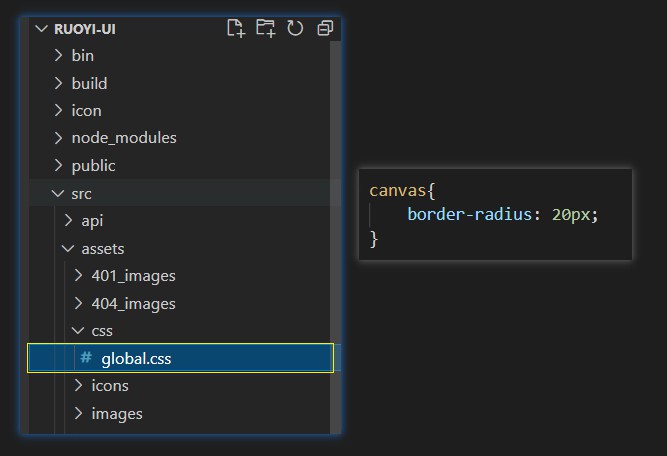The width and height of the screenshot is (667, 456).
Task: Click the CSS hash icon beside global.css
Action: click(86, 357)
